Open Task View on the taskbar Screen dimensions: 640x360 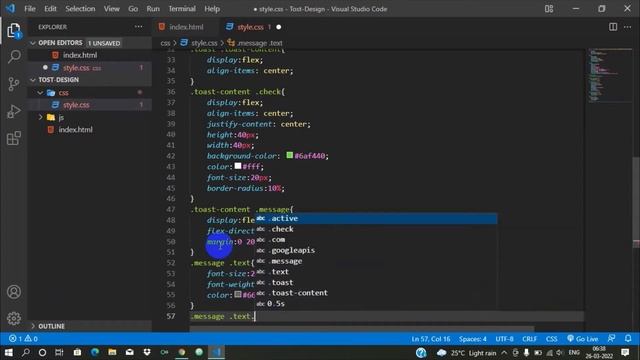point(59,352)
